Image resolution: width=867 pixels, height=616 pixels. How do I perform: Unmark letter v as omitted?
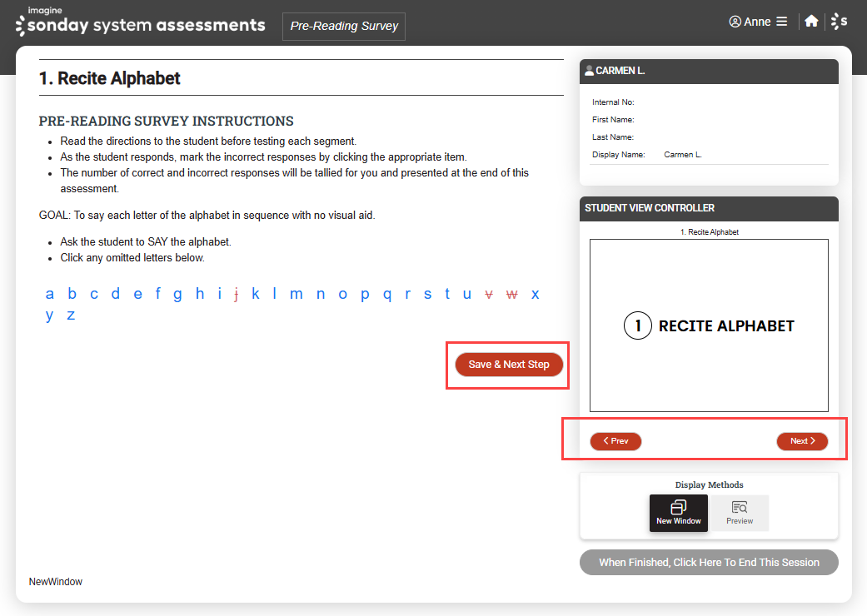(489, 294)
